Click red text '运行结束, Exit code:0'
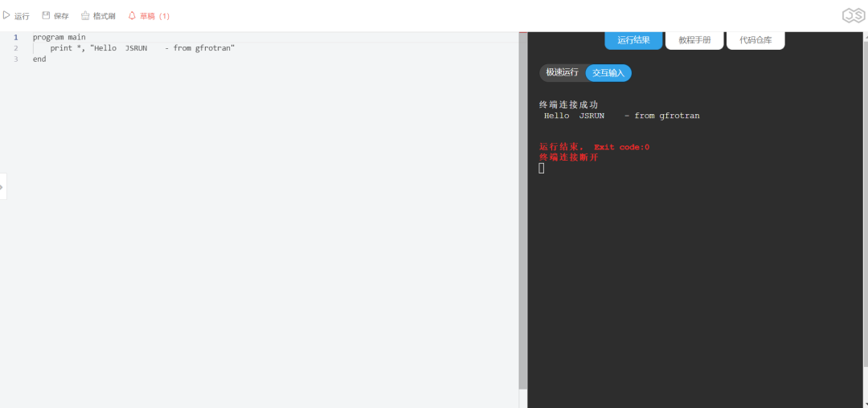 pyautogui.click(x=594, y=147)
